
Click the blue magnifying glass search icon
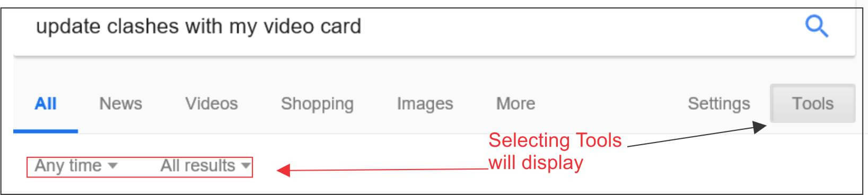817,26
